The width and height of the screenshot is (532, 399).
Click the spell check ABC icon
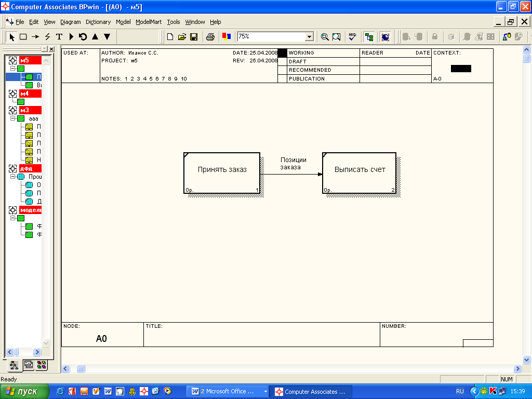[353, 37]
